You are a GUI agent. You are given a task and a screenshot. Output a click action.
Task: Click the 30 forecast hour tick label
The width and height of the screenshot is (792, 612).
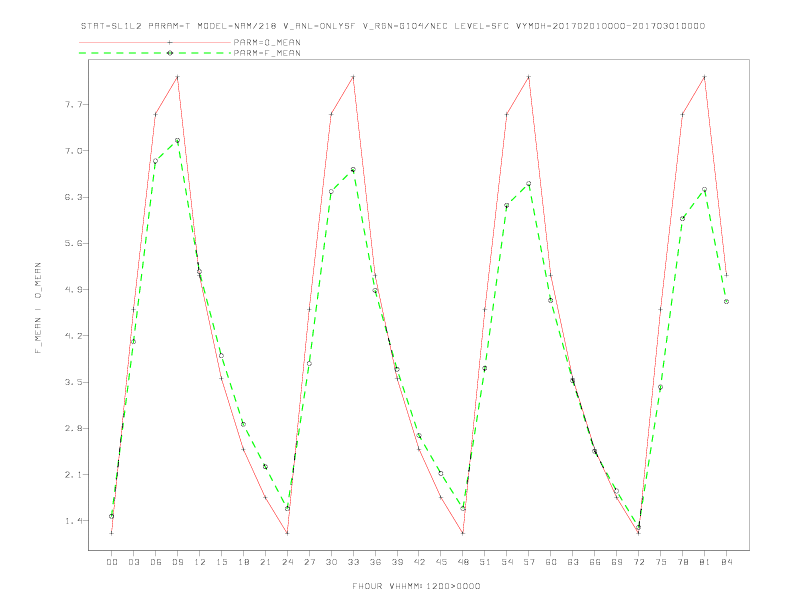point(331,562)
